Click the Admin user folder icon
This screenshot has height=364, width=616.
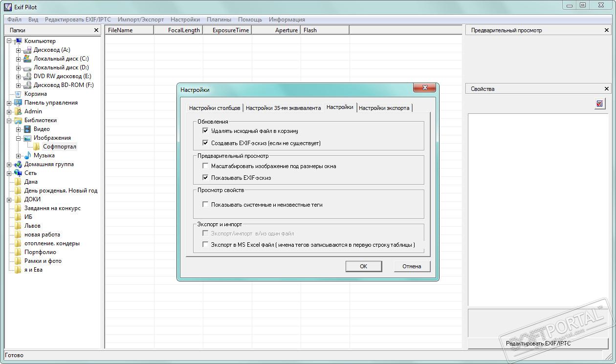point(18,111)
